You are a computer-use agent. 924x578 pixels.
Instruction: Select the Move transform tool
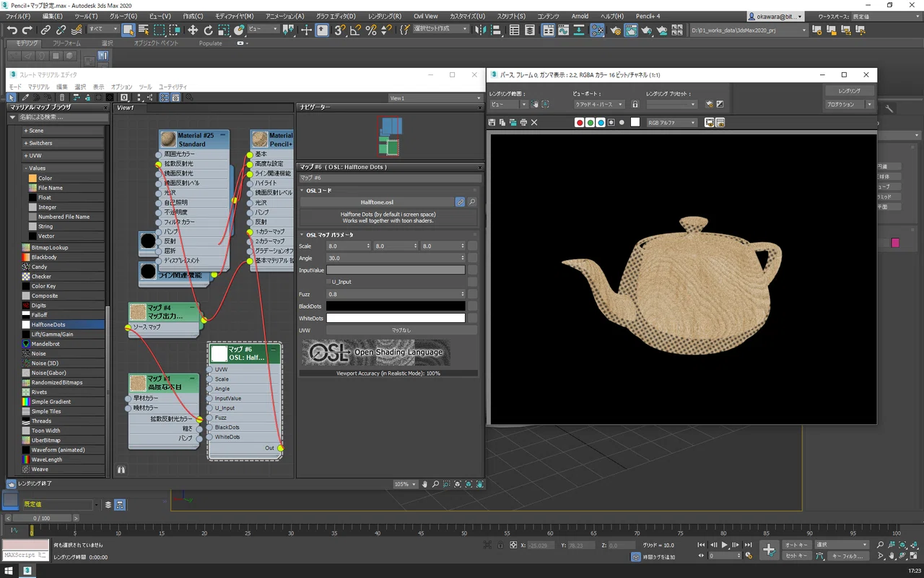click(192, 30)
